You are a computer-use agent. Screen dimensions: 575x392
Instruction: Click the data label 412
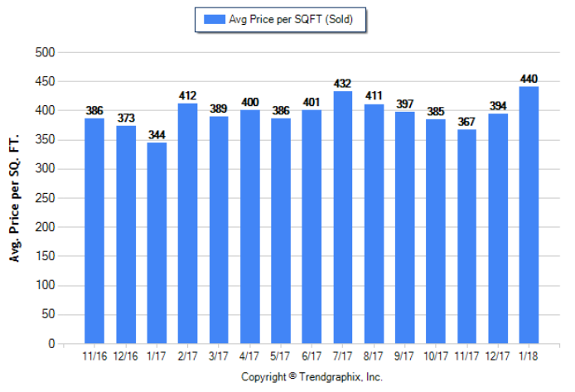[187, 95]
